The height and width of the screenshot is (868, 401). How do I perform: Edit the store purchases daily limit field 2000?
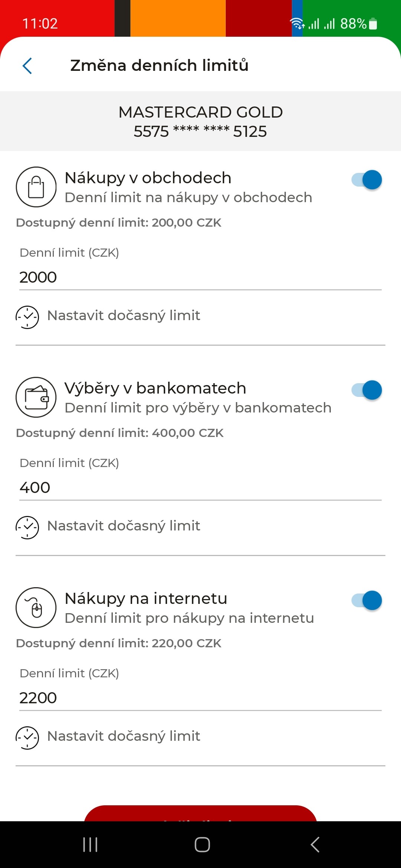coord(200,277)
